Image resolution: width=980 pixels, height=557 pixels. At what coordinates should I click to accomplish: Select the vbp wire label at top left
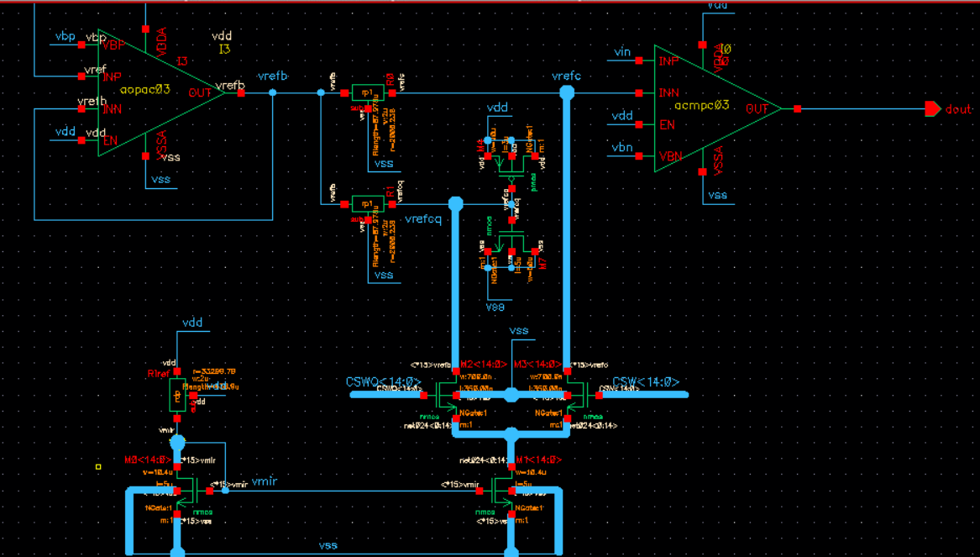(x=65, y=35)
